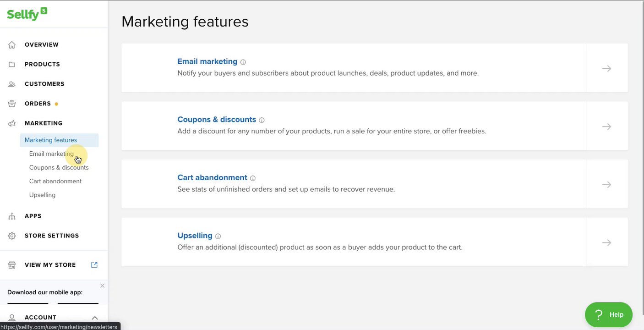Click info icon next to Upselling heading

(218, 236)
